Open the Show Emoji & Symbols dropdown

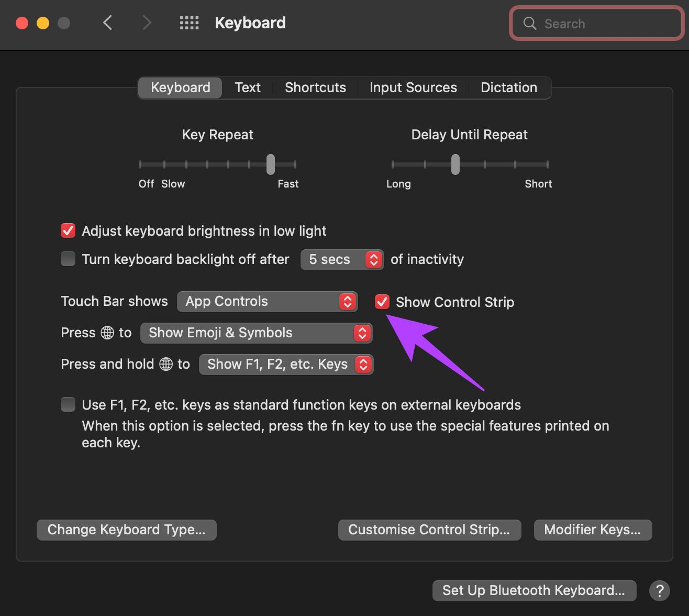pyautogui.click(x=256, y=333)
